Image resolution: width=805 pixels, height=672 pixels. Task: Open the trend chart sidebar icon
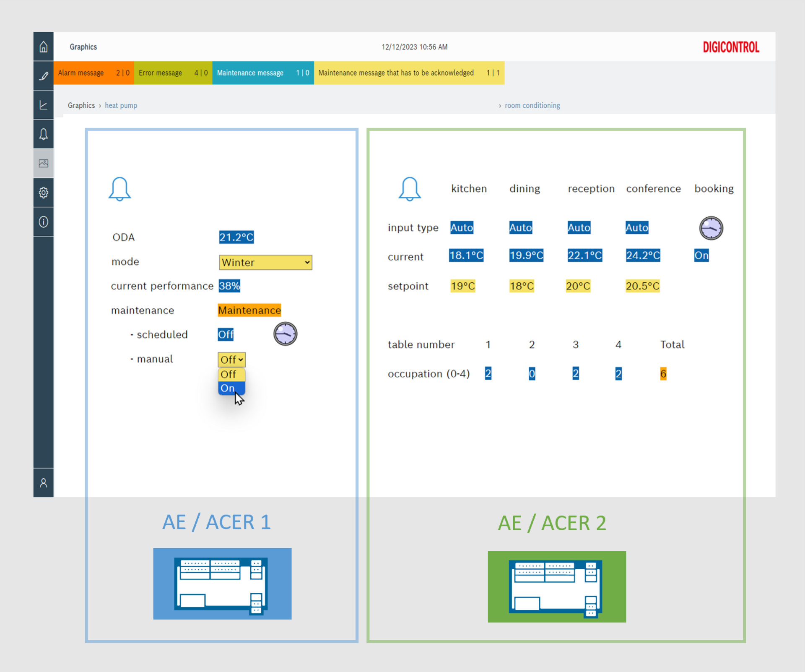point(43,105)
